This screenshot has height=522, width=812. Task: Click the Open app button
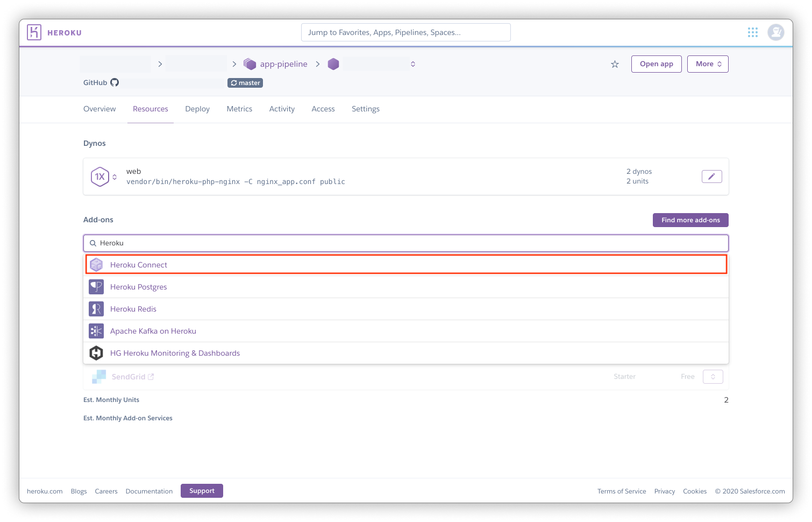coord(657,64)
